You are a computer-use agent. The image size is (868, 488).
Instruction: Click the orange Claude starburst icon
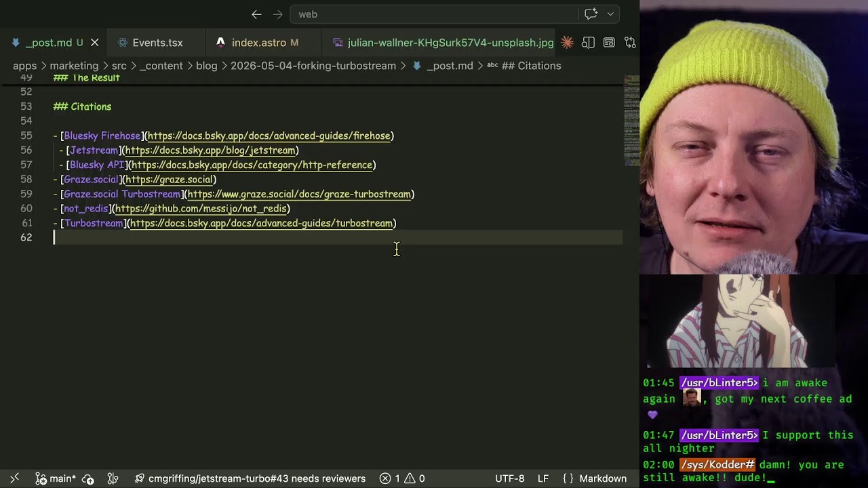pyautogui.click(x=567, y=43)
